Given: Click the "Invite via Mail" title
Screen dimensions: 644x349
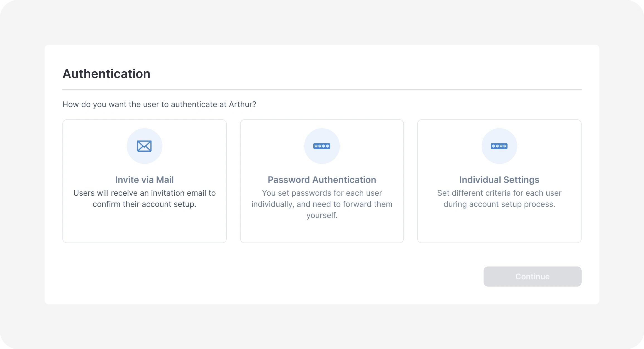Looking at the screenshot, I should click(144, 180).
